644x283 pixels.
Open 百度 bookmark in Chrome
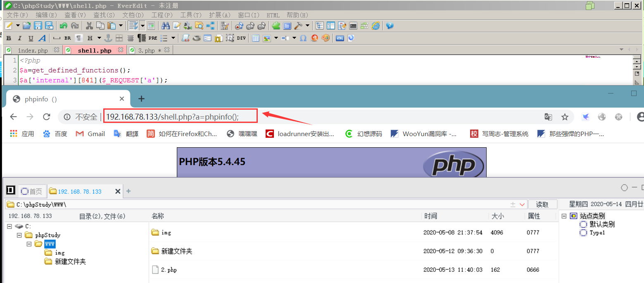tap(55, 134)
